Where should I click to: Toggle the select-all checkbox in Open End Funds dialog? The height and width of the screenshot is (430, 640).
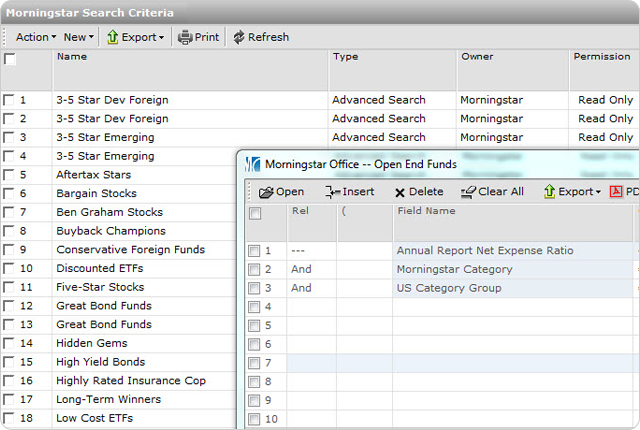(x=255, y=213)
